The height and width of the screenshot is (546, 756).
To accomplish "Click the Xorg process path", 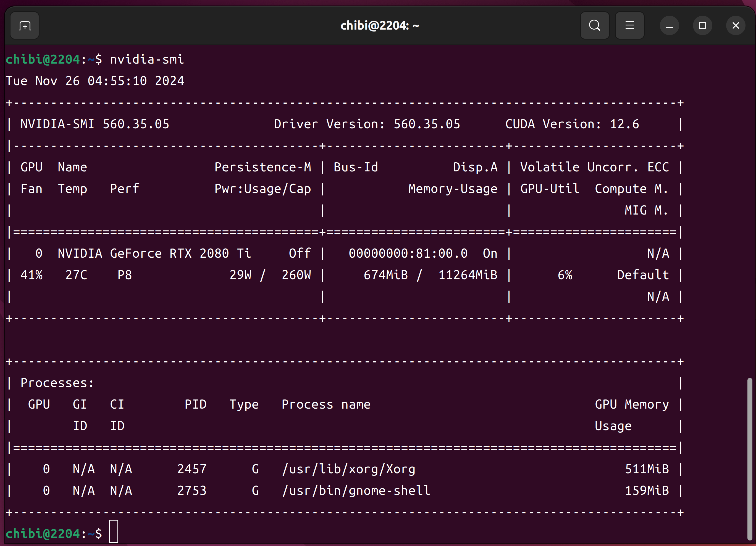I will pos(348,469).
